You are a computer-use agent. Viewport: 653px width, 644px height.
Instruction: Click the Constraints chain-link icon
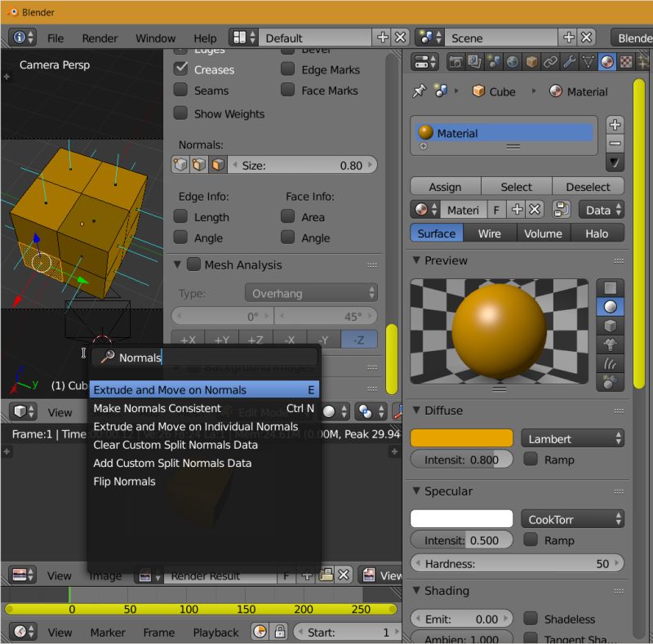[549, 61]
